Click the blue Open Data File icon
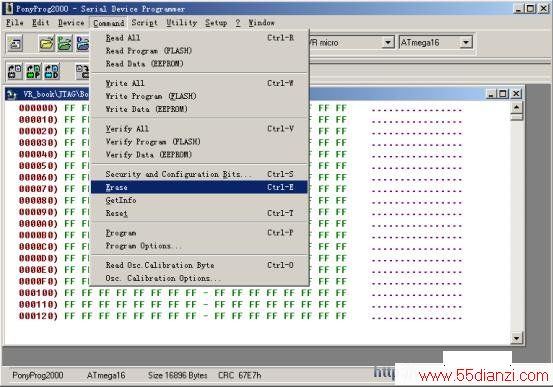This screenshot has height=387, width=553. tap(83, 43)
